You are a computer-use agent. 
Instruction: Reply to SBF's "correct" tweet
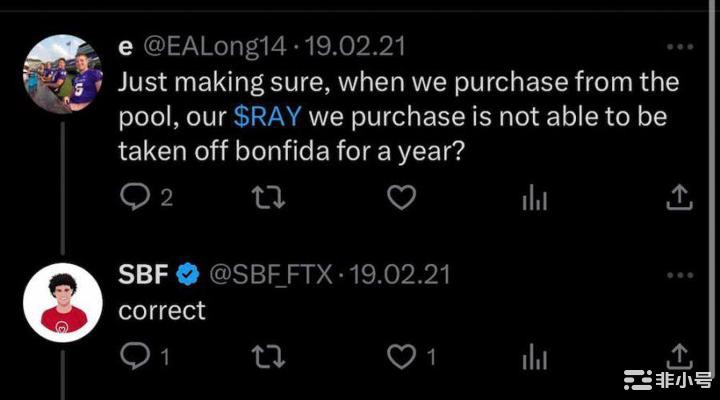(134, 355)
